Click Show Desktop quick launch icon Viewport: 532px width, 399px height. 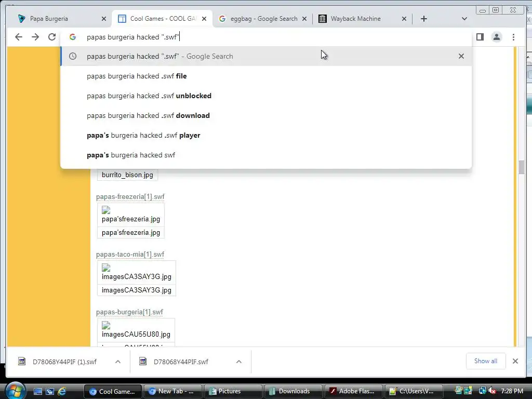pyautogui.click(x=38, y=391)
